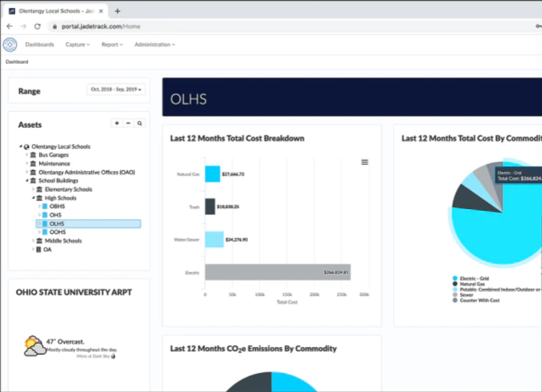
Task: Expand the Middle Schools tree node
Action: 33,241
